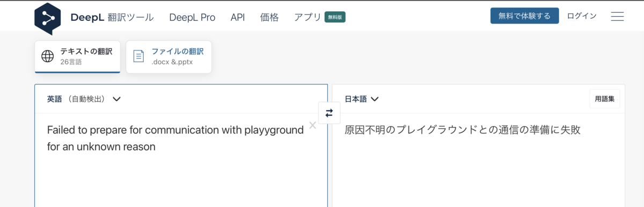Clear the source text with X
Image resolution: width=644 pixels, height=207 pixels.
pos(312,125)
